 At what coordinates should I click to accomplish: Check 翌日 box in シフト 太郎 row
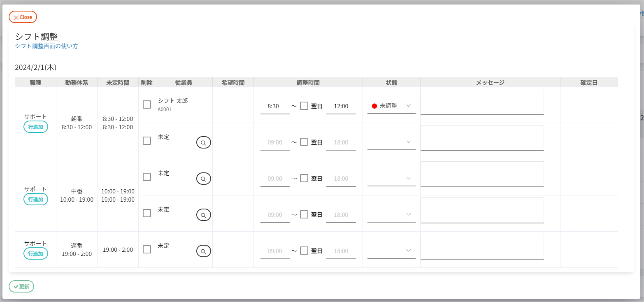(304, 106)
